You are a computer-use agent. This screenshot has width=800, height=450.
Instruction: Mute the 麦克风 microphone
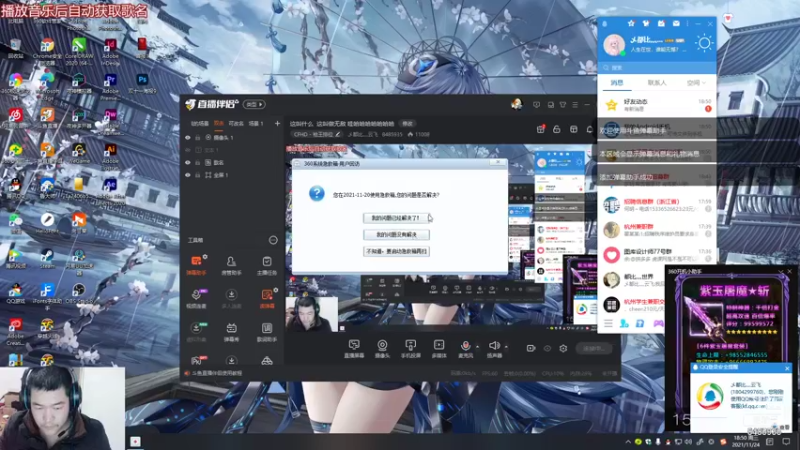465,349
